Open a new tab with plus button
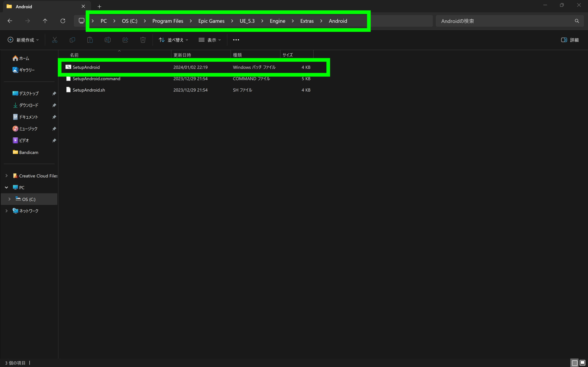 pos(99,7)
